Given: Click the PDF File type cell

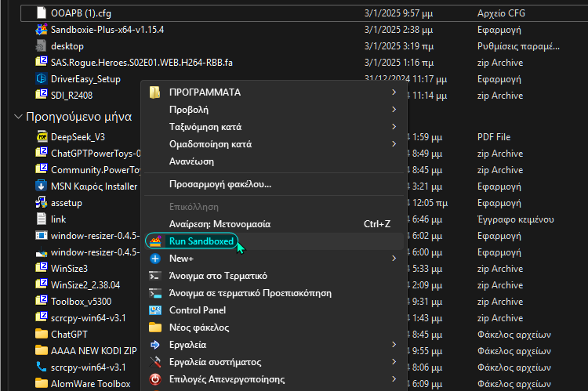Looking at the screenshot, I should 493,137.
